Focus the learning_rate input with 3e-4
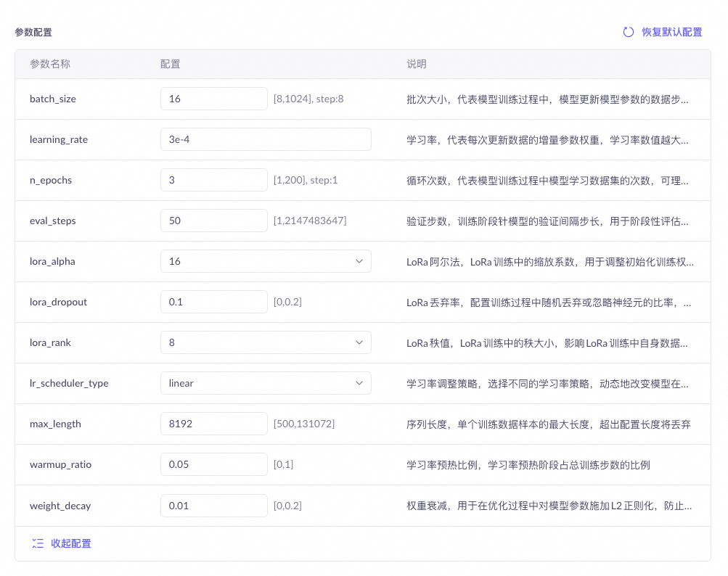The width and height of the screenshot is (728, 576). point(266,139)
